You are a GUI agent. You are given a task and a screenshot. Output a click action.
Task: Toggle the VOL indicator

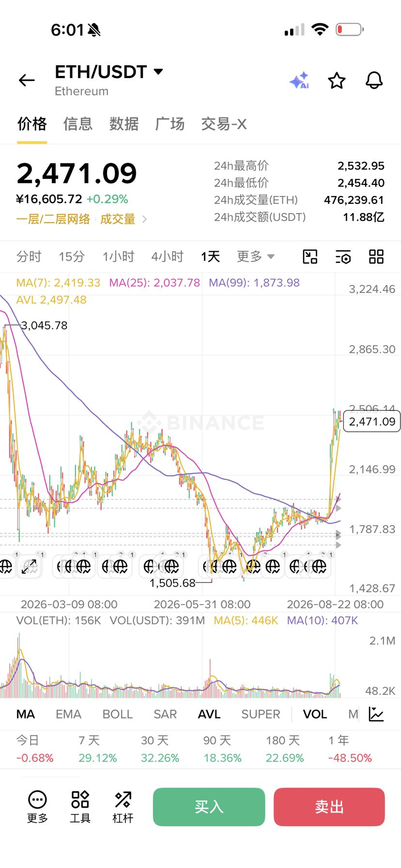pos(315,714)
